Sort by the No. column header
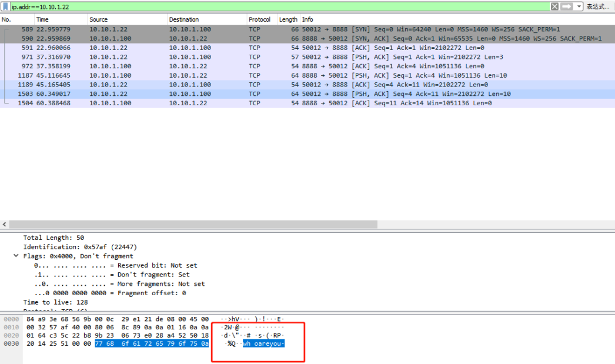The image size is (615, 364). (x=17, y=19)
